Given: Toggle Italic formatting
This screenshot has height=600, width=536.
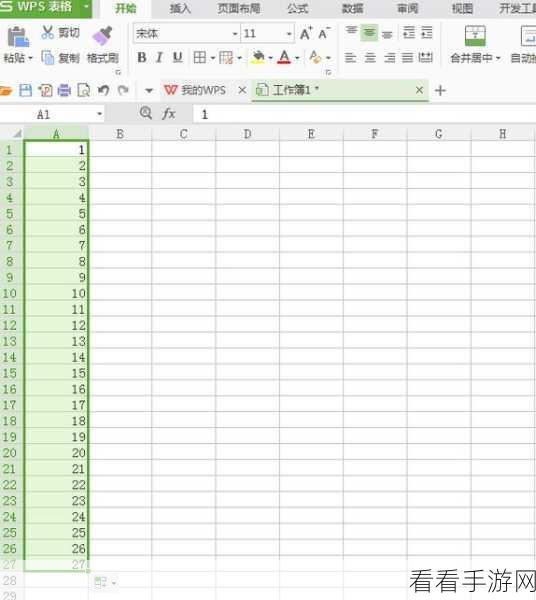Looking at the screenshot, I should [159, 57].
